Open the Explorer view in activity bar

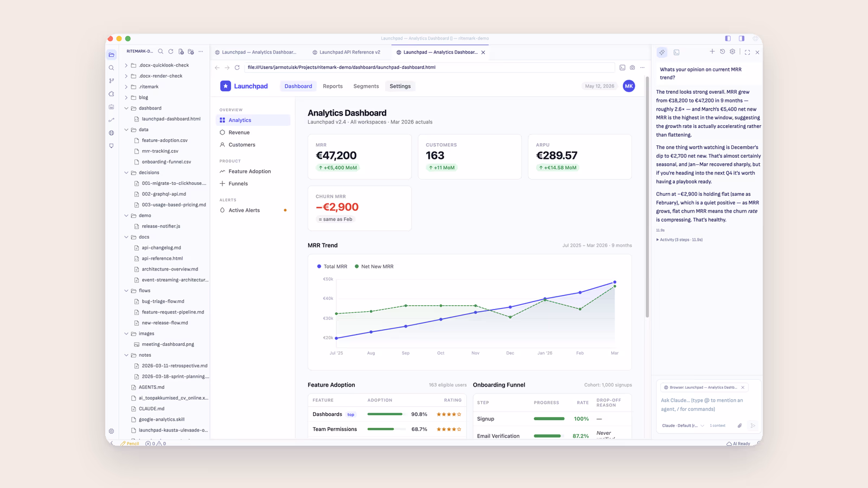[x=112, y=55]
